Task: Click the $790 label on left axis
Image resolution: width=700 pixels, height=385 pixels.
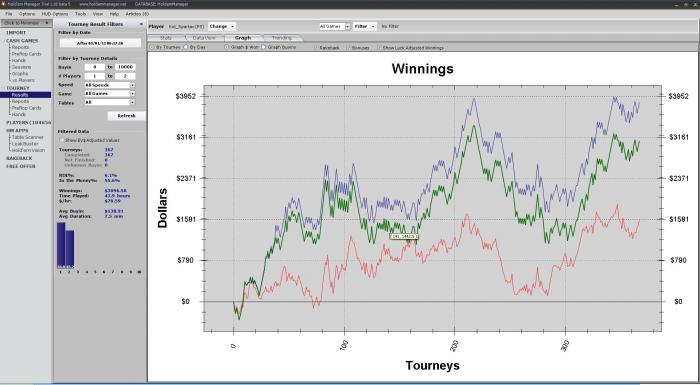Action: [187, 260]
